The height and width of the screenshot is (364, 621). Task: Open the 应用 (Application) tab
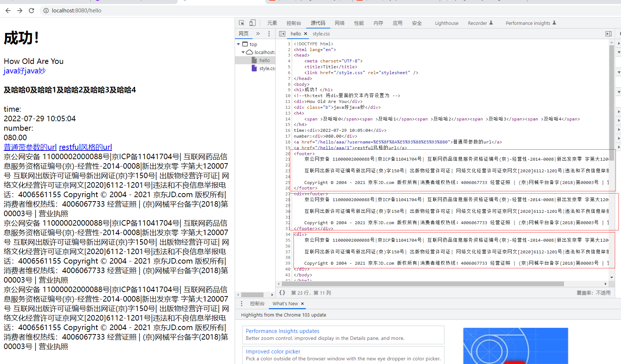pyautogui.click(x=398, y=23)
